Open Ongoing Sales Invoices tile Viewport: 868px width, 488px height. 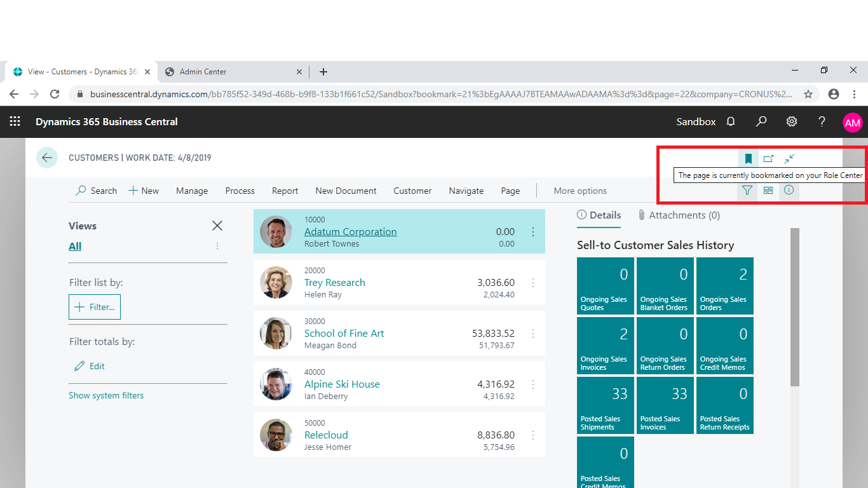606,346
